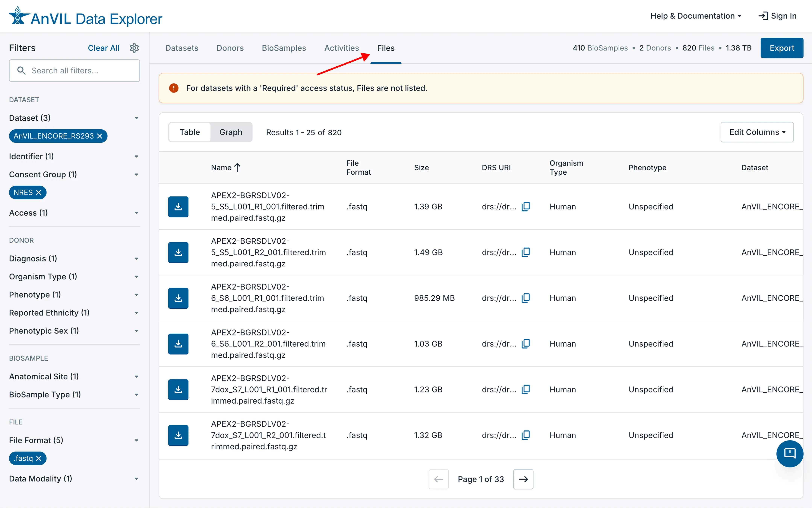Viewport: 812px width, 508px height.
Task: Download the first APEX2 5_S5 R1 fastq file
Action: tap(178, 207)
